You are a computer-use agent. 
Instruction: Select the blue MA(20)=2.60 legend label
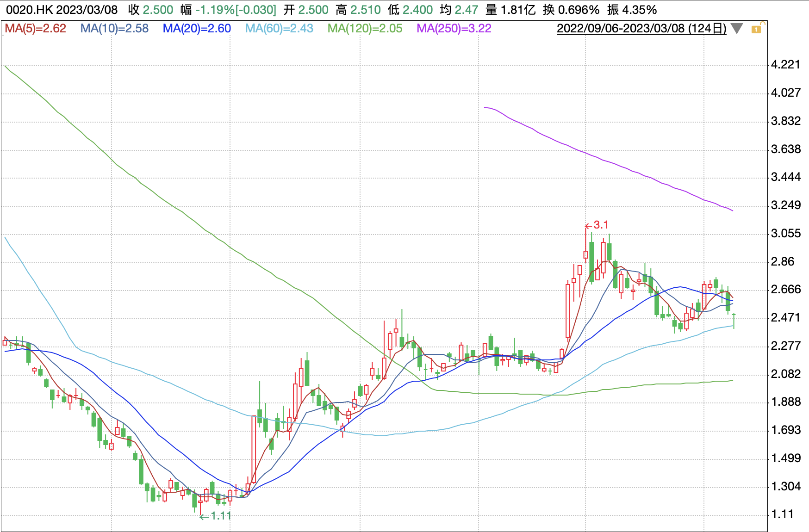coord(197,29)
